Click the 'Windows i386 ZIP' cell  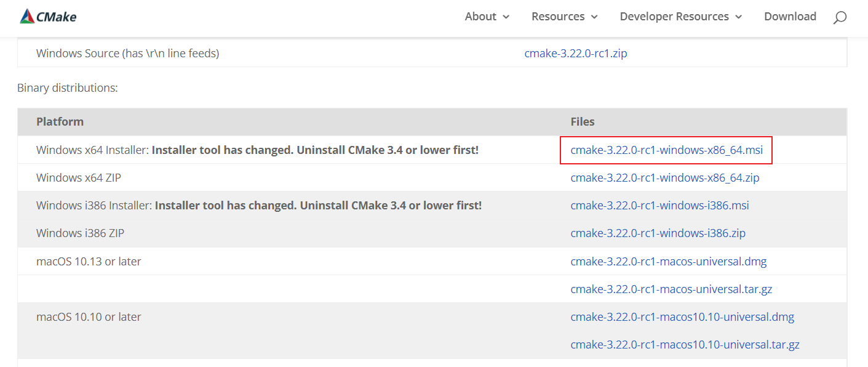point(80,233)
